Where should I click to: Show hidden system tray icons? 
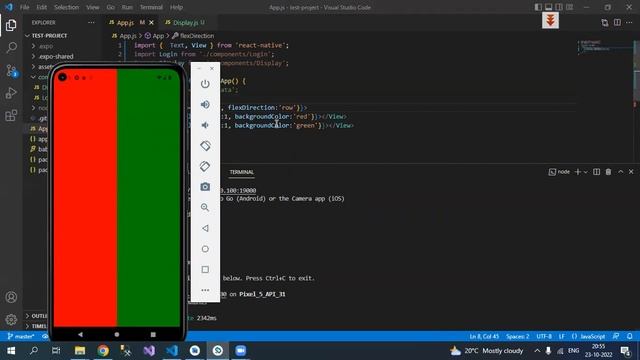537,351
